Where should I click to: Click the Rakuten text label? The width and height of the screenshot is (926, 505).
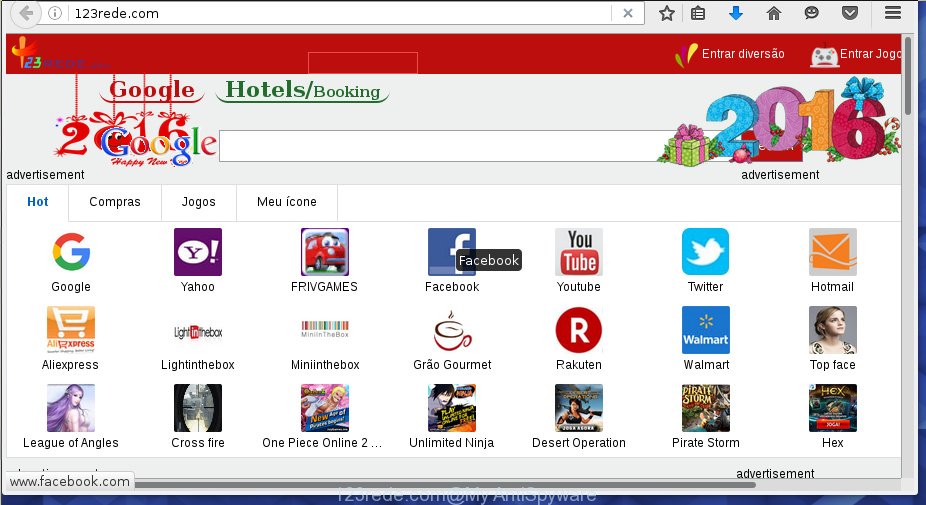579,365
